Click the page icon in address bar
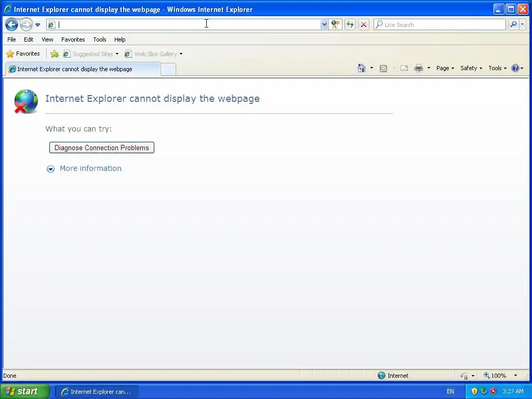This screenshot has width=532, height=399. [x=51, y=25]
